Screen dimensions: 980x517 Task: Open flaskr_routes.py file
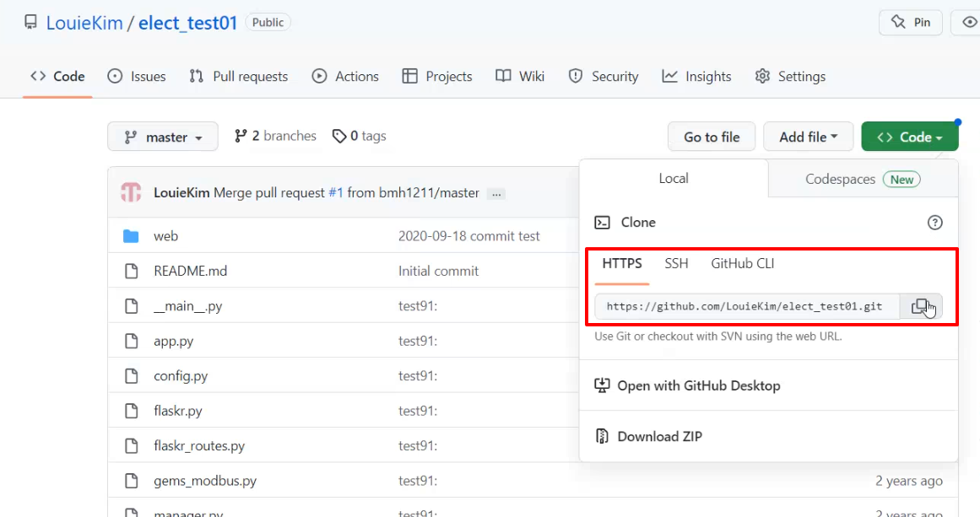pos(199,446)
